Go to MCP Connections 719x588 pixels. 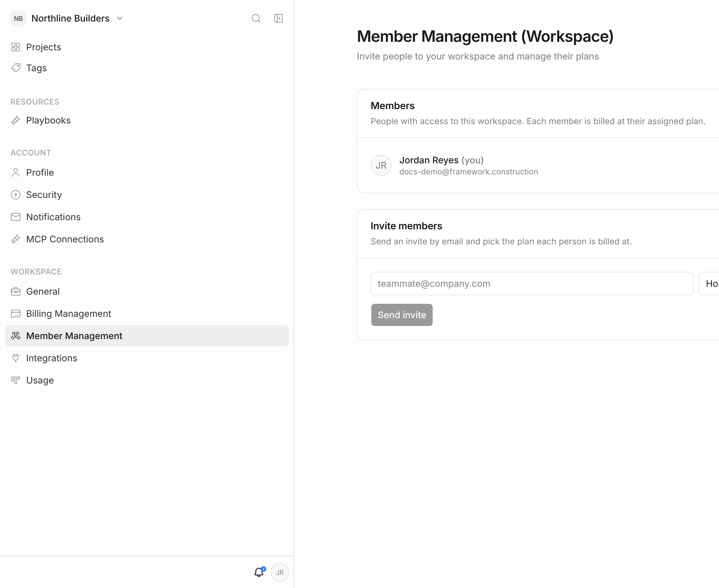tap(147, 239)
